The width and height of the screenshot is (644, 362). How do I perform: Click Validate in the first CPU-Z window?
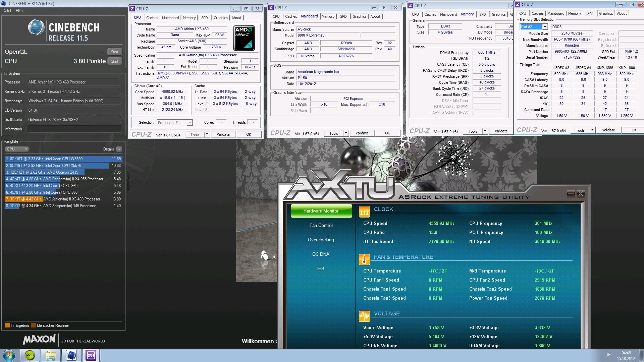click(x=223, y=134)
